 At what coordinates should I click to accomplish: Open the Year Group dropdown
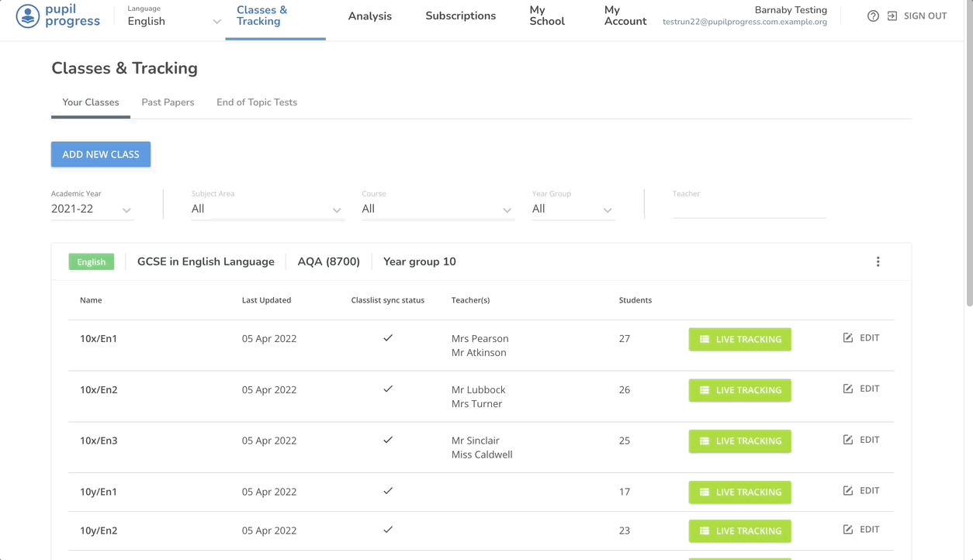[x=572, y=209]
